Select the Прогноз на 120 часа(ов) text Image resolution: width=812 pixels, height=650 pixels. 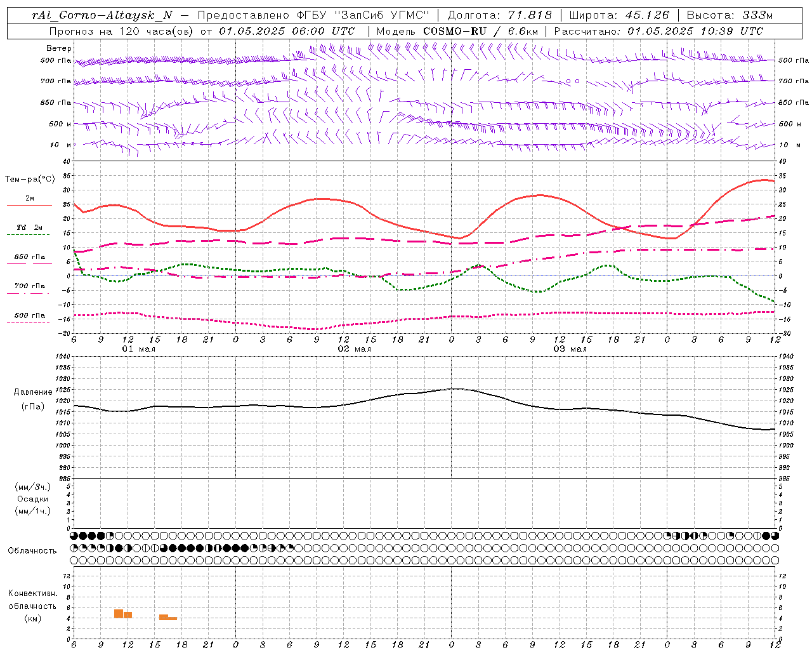point(122,31)
